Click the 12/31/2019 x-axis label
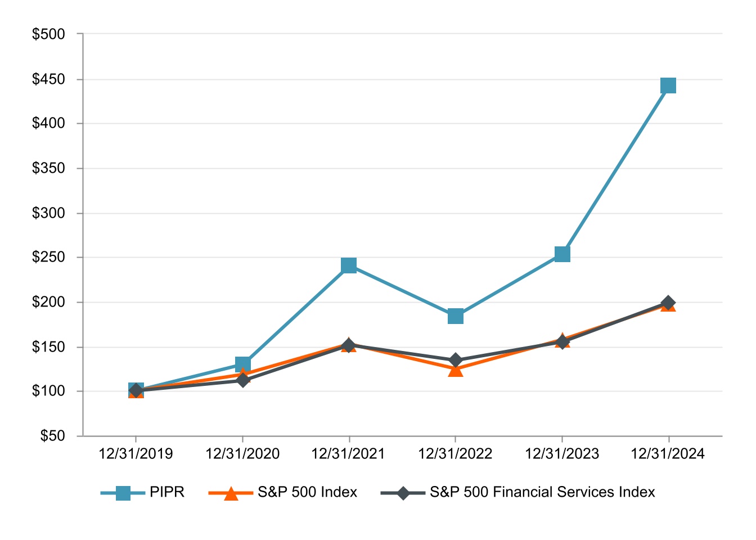The height and width of the screenshot is (540, 756). (x=136, y=454)
